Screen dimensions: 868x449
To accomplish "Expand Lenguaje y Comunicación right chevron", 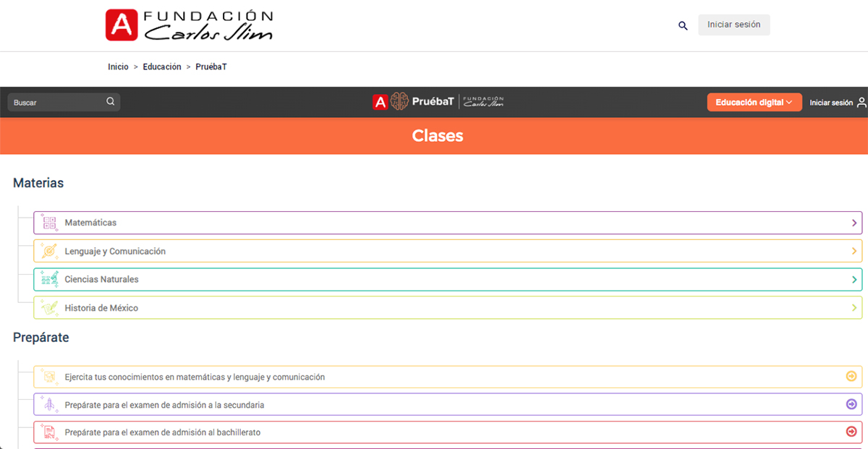I will (854, 251).
